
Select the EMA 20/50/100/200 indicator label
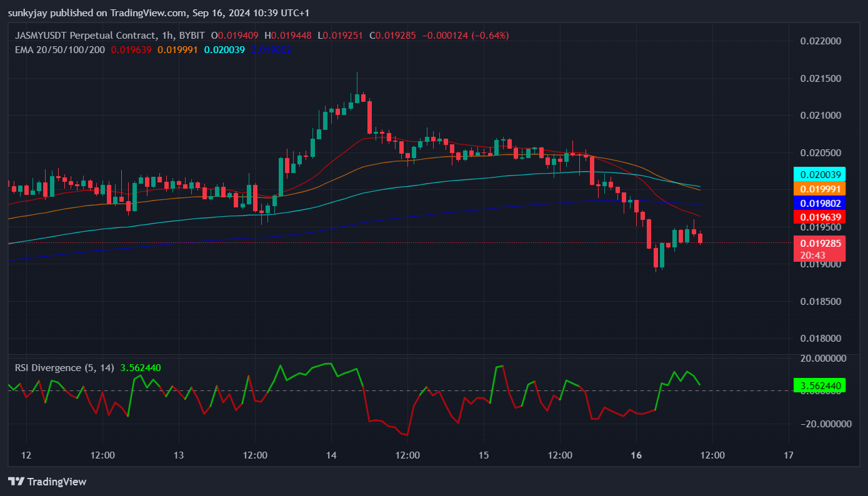(60, 50)
